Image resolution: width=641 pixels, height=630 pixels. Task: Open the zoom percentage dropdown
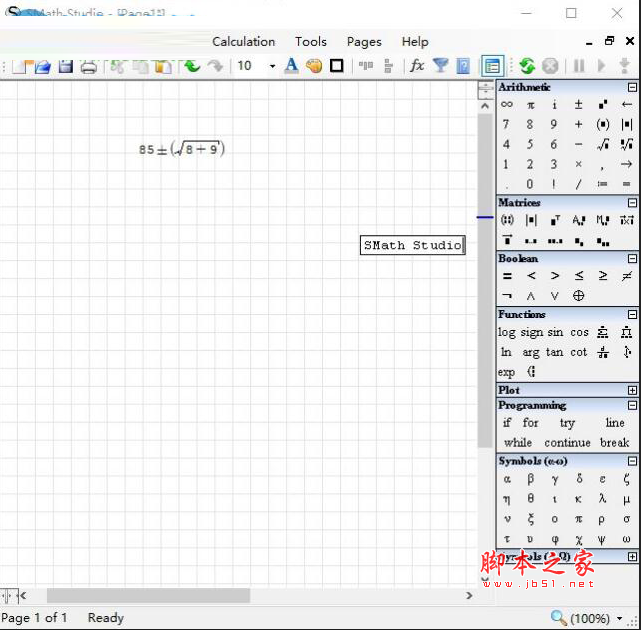click(x=620, y=618)
